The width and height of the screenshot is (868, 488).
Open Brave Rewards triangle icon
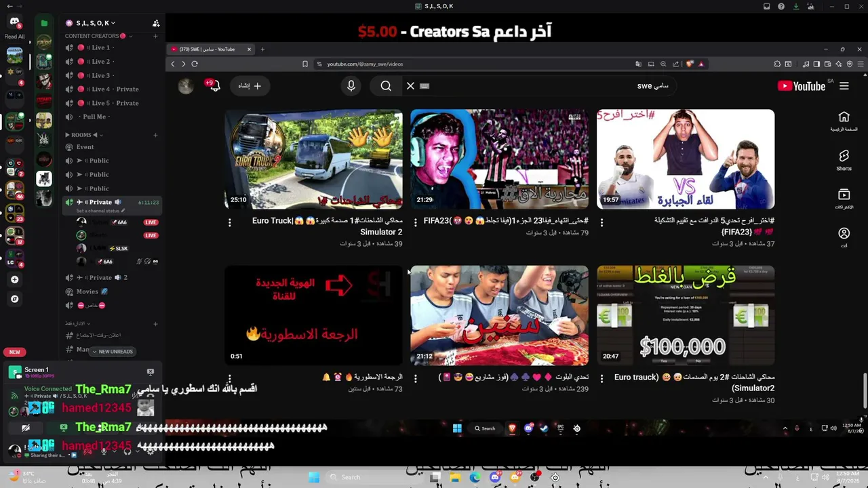pyautogui.click(x=701, y=64)
